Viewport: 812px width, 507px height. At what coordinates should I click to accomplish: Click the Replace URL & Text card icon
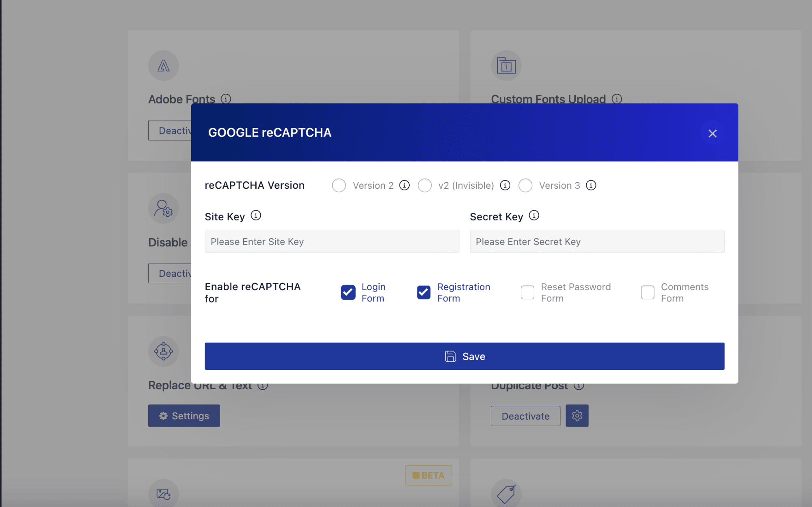[163, 351]
